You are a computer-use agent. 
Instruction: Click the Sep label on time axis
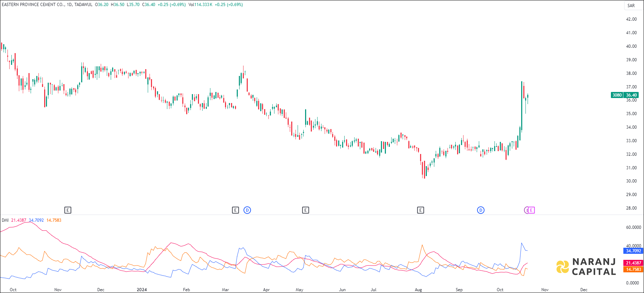(x=459, y=290)
